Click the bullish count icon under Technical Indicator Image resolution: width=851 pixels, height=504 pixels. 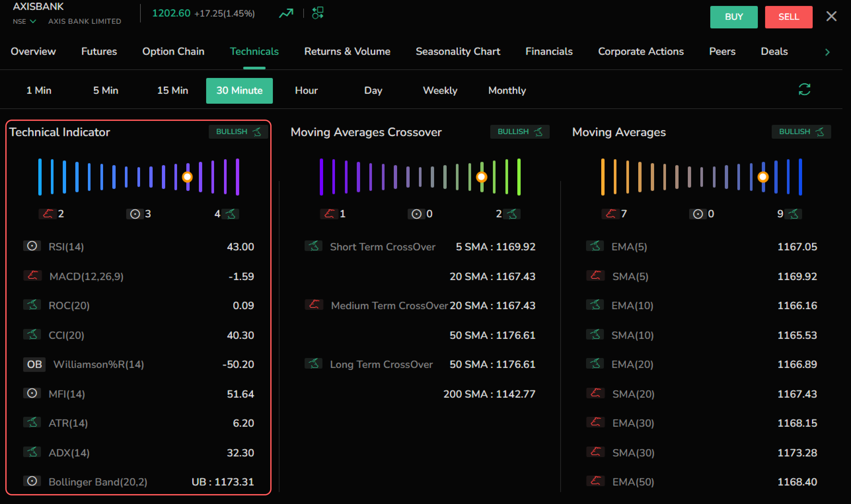(x=230, y=214)
